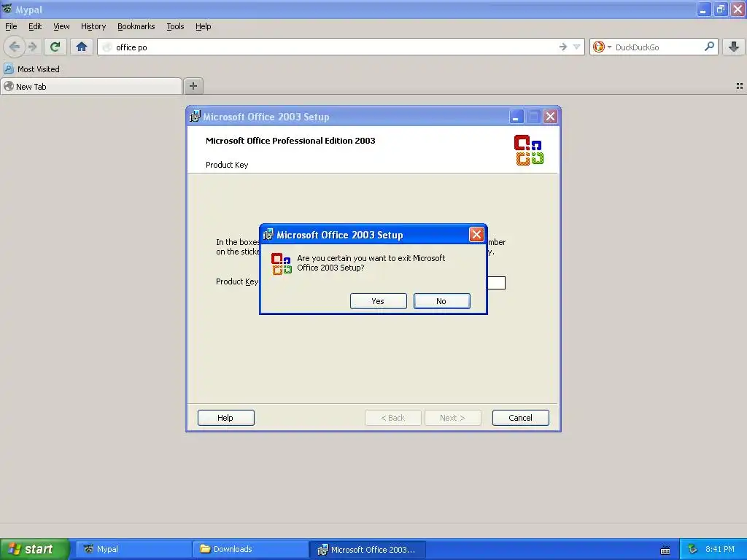Viewport: 747px width, 560px height.
Task: Click Cancel in Office 2003 Setup
Action: pyautogui.click(x=520, y=418)
